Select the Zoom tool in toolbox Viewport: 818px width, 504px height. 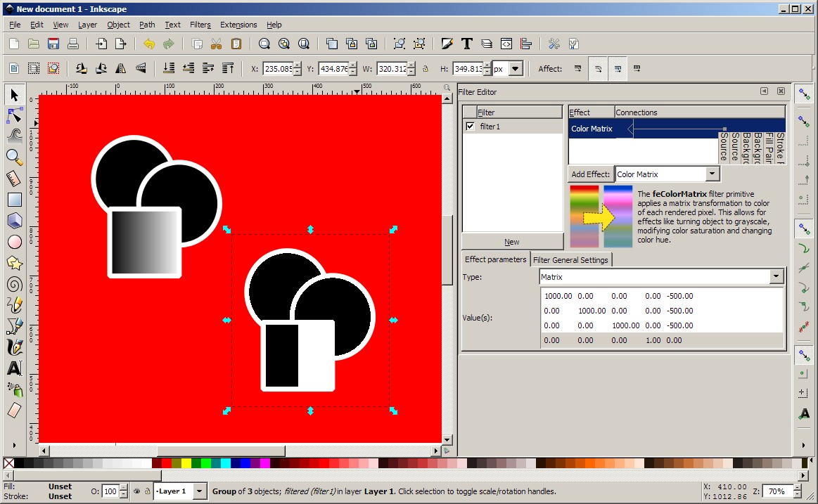click(x=14, y=157)
